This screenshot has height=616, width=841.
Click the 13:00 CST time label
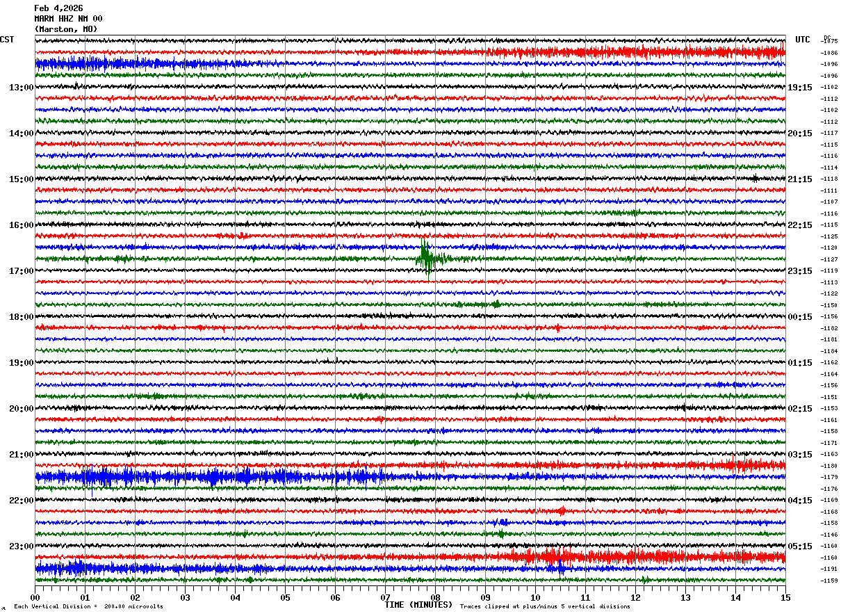click(x=22, y=88)
